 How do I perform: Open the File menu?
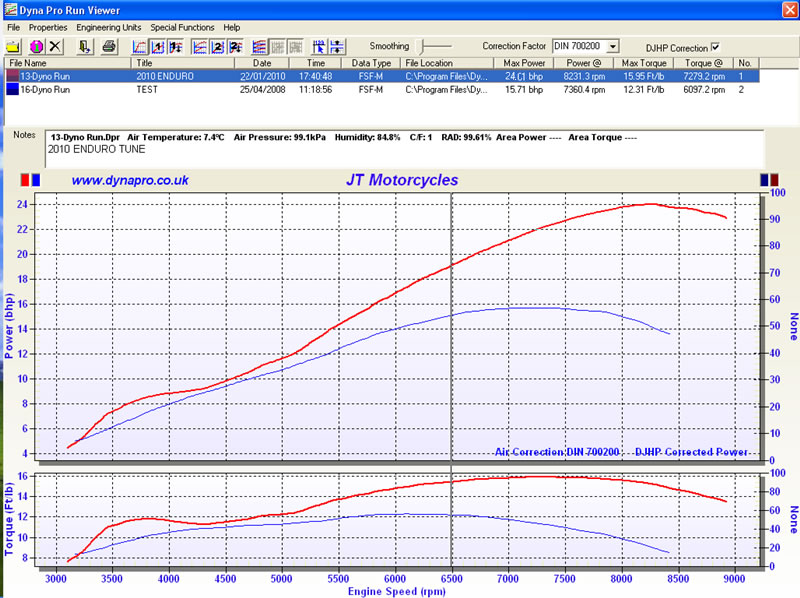coord(14,28)
